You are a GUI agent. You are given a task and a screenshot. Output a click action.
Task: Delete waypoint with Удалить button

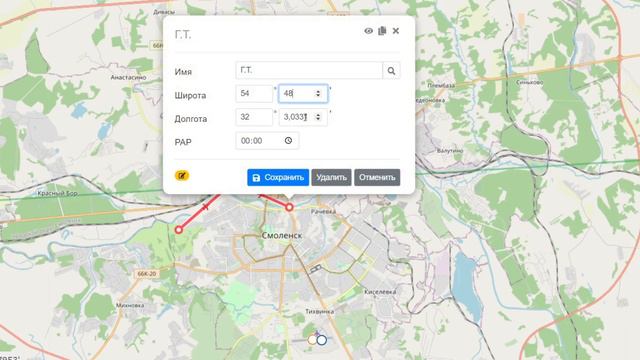pos(331,178)
